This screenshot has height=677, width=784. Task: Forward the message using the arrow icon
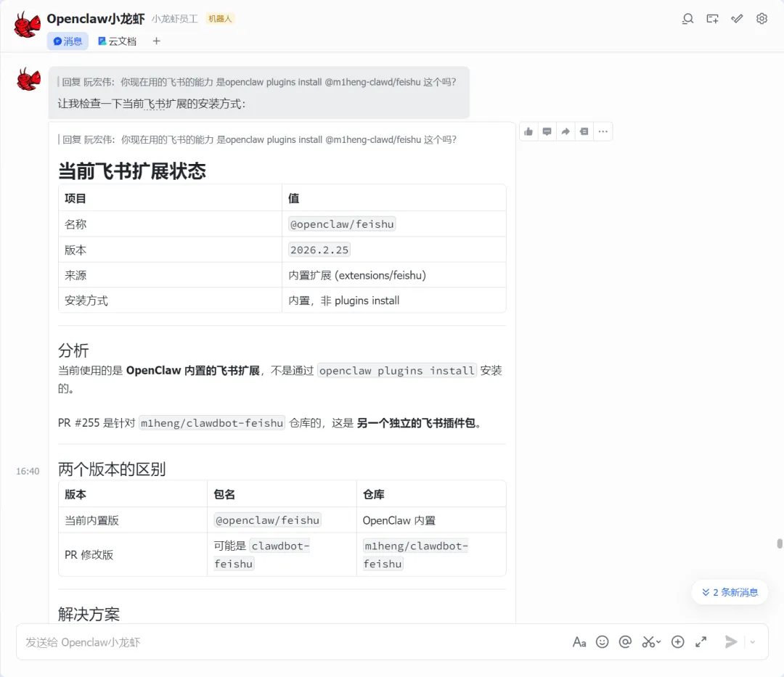565,132
